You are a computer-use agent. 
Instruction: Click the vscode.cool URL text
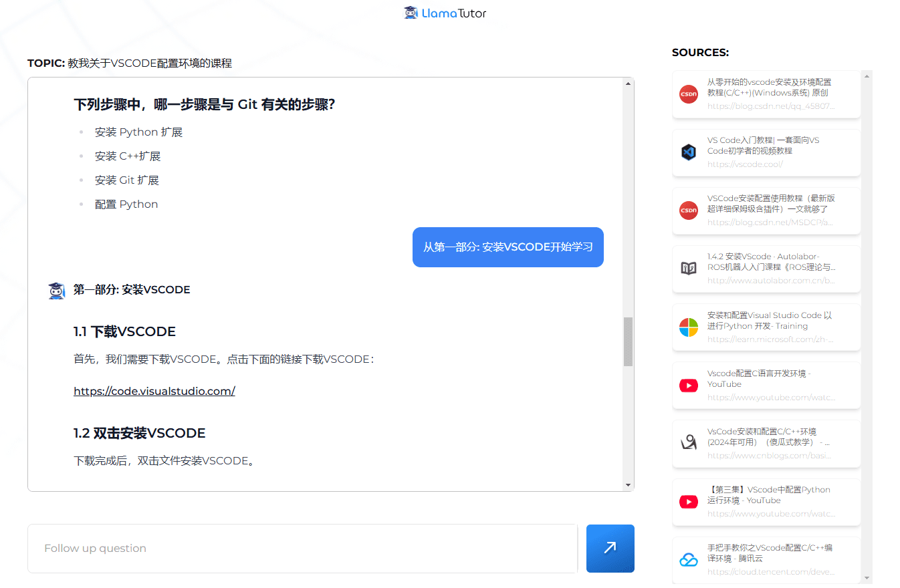pyautogui.click(x=745, y=164)
